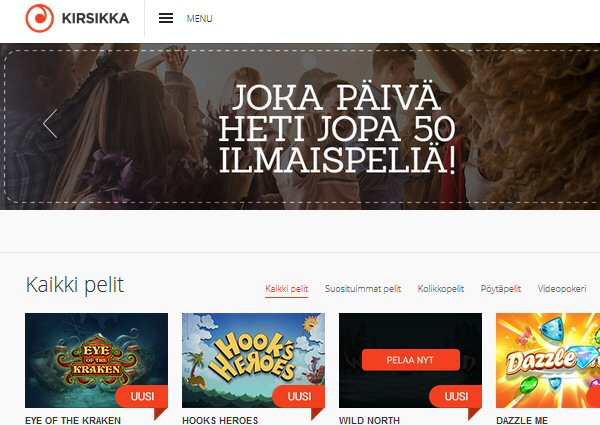Click the Kirsikka cherry logo icon
600x425 pixels.
[x=40, y=18]
